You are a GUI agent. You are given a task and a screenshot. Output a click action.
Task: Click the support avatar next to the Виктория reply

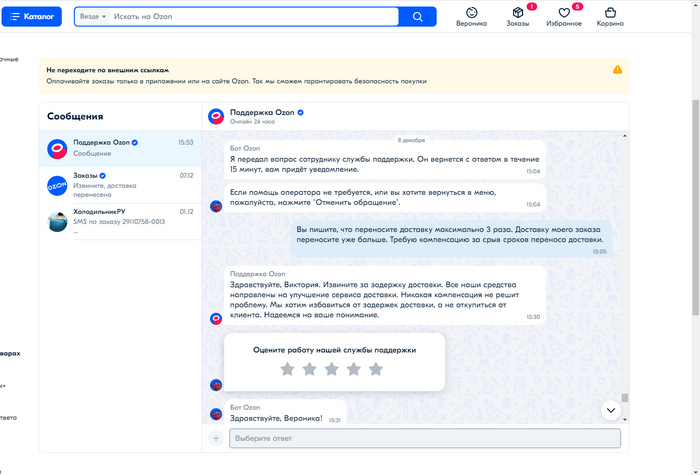[x=216, y=318]
